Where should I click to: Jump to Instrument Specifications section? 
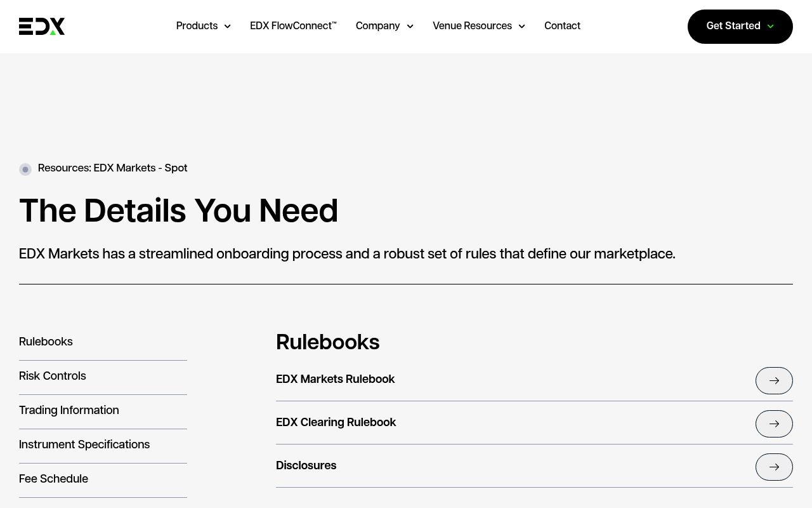pos(84,444)
